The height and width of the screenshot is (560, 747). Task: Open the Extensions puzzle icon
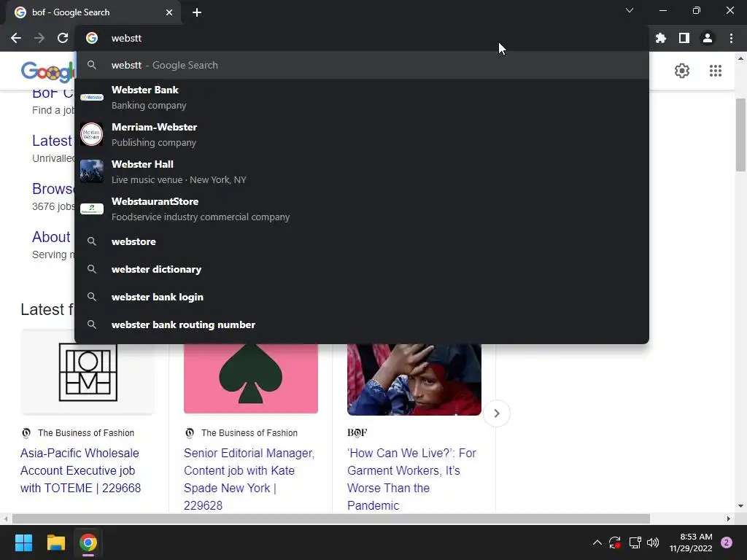[x=661, y=38]
